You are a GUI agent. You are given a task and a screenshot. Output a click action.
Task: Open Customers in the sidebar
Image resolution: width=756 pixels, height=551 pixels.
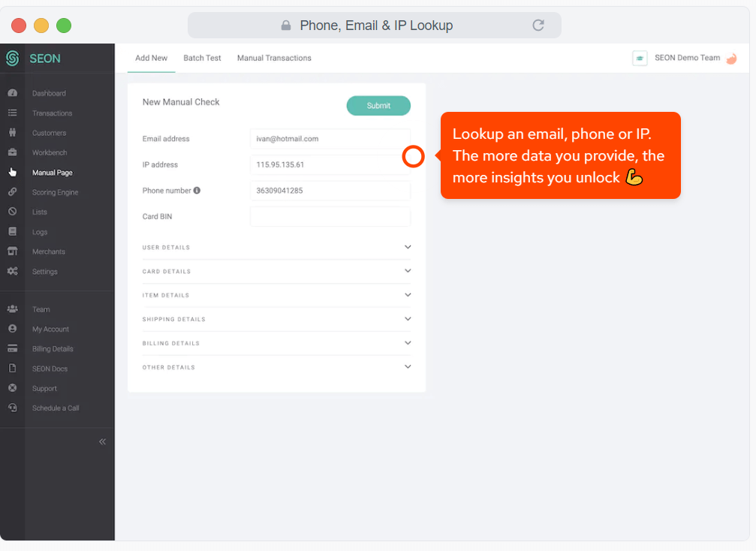pos(50,133)
